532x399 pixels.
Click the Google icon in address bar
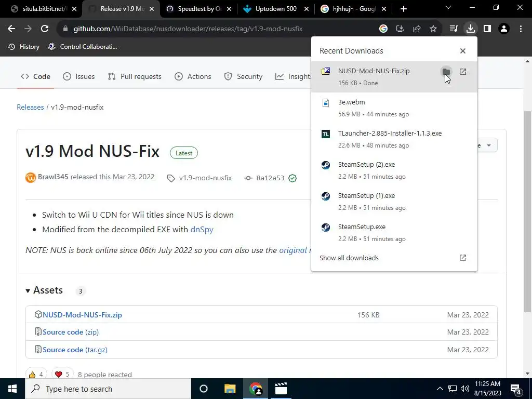(x=383, y=29)
